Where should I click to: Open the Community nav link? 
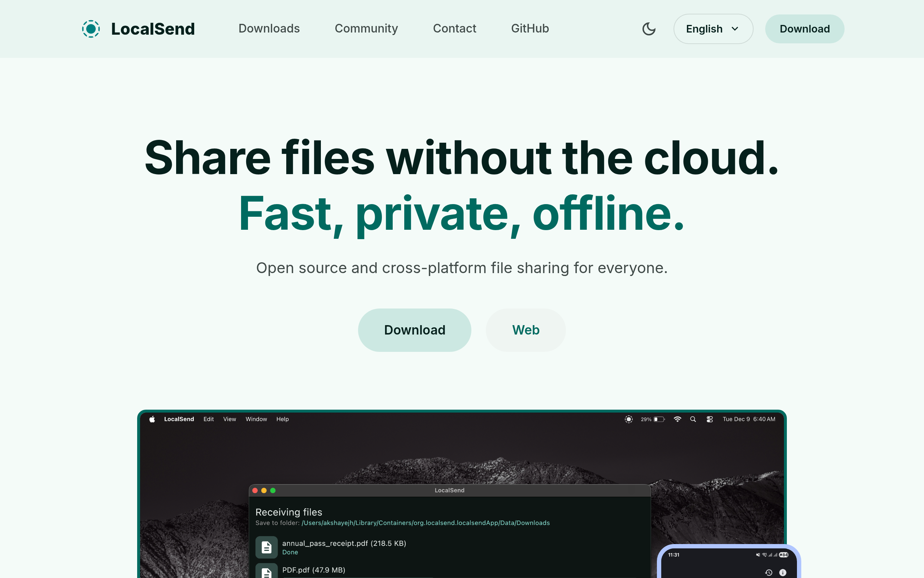366,28
